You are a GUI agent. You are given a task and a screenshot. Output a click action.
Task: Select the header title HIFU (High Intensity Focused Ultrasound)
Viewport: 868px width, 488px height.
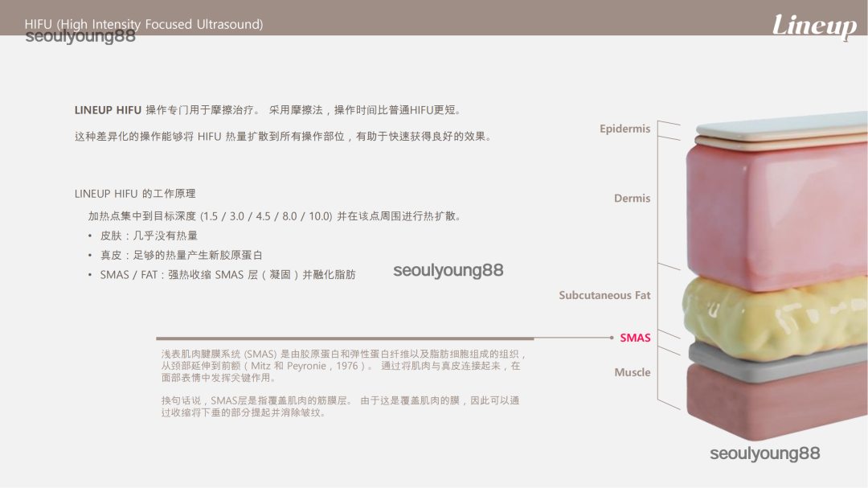pos(143,24)
